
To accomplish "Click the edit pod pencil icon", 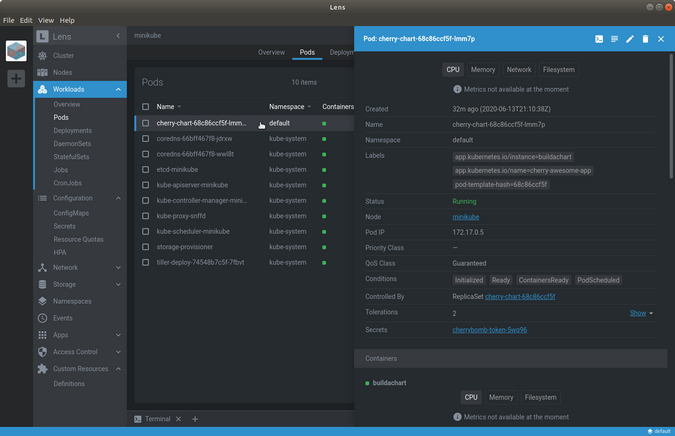I will (630, 39).
